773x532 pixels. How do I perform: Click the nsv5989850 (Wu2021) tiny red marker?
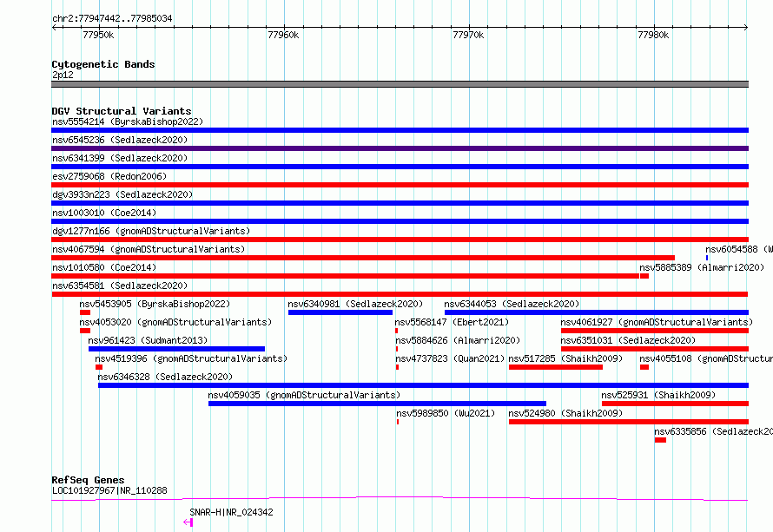[397, 422]
